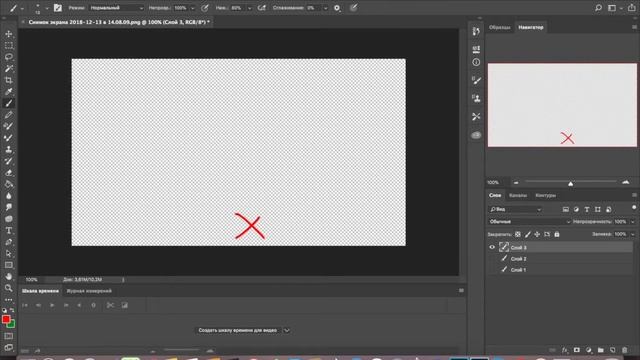This screenshot has width=640, height=360.
Task: Click the Share icon in top right
Action: click(631, 8)
